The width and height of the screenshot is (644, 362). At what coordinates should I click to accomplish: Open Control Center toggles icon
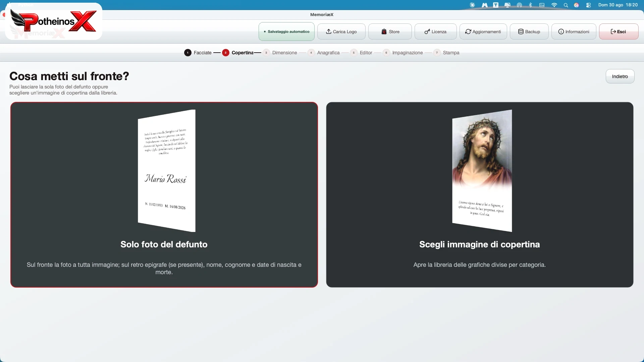coord(588,5)
